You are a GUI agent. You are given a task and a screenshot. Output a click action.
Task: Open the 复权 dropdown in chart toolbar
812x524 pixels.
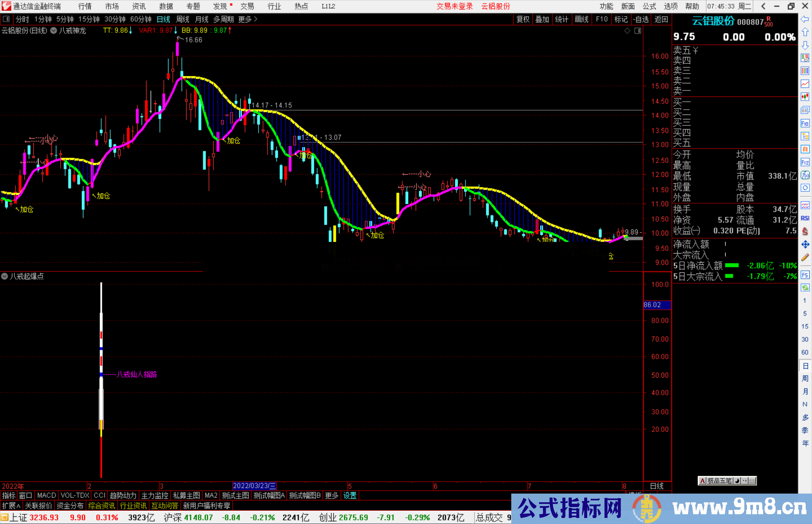523,19
